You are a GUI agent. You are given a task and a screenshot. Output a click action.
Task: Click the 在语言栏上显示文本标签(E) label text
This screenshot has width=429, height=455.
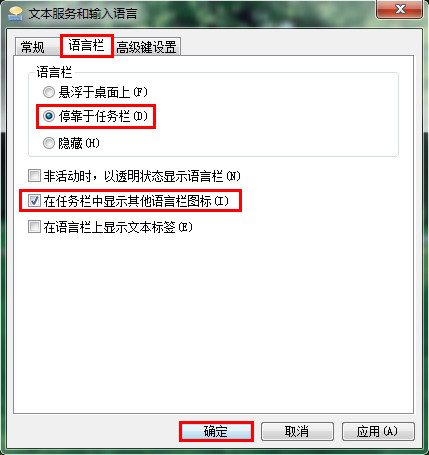pos(118,227)
